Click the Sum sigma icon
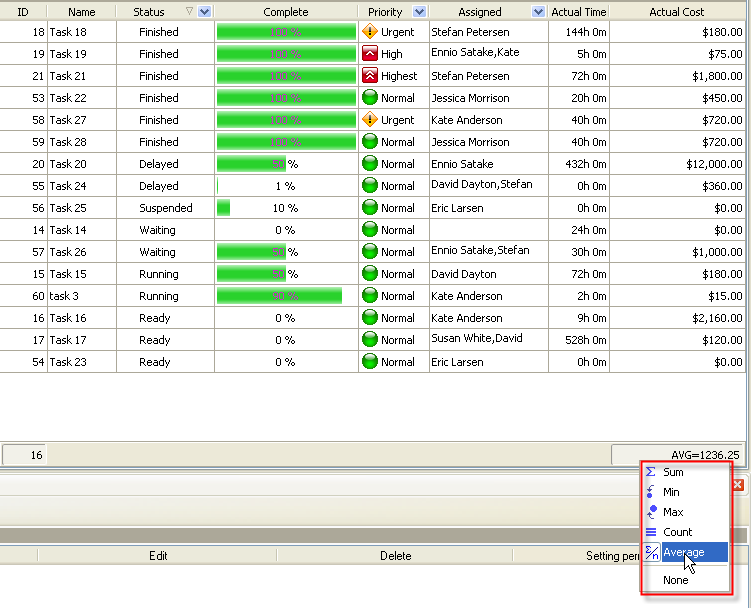Screen dimensions: 751x608 pyautogui.click(x=651, y=472)
